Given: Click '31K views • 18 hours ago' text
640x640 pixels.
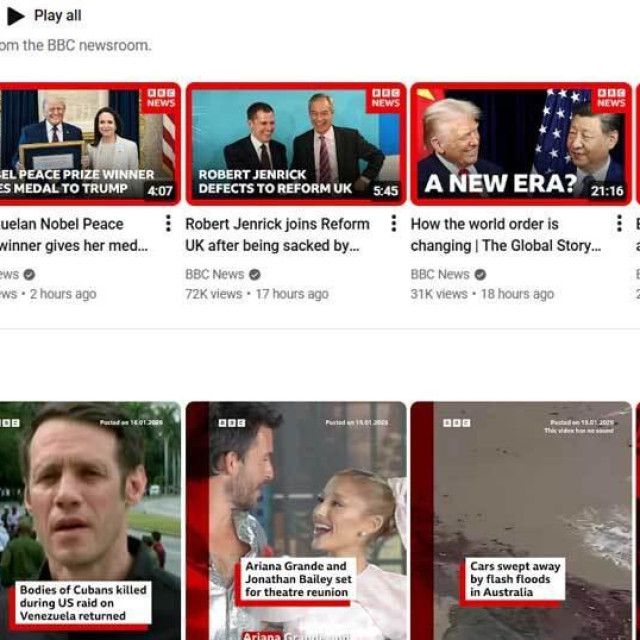Looking at the screenshot, I should click(482, 294).
